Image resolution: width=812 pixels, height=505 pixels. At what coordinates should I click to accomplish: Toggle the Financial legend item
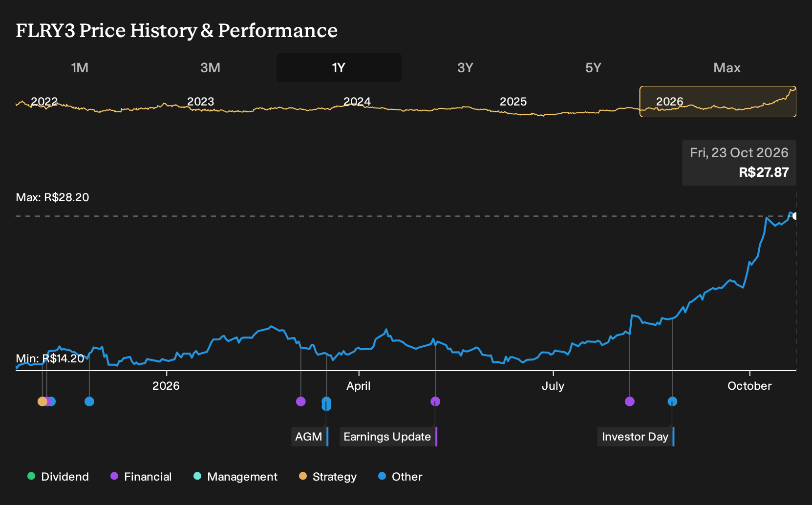pyautogui.click(x=141, y=476)
